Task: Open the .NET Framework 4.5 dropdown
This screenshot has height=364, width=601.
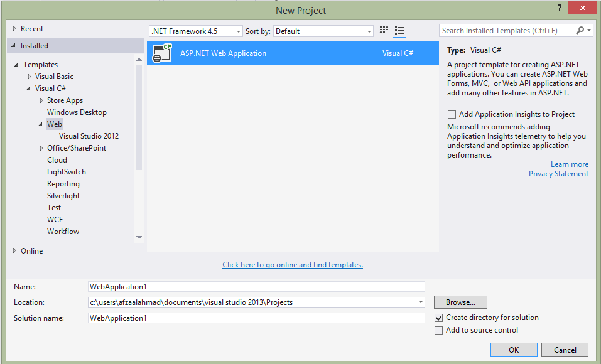Action: click(x=195, y=31)
